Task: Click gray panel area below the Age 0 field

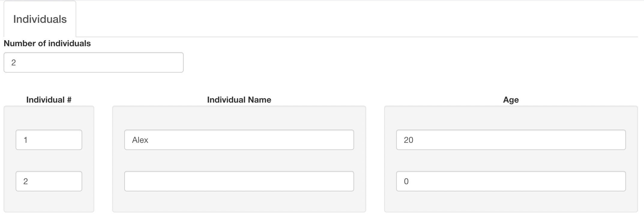Action: click(511, 202)
